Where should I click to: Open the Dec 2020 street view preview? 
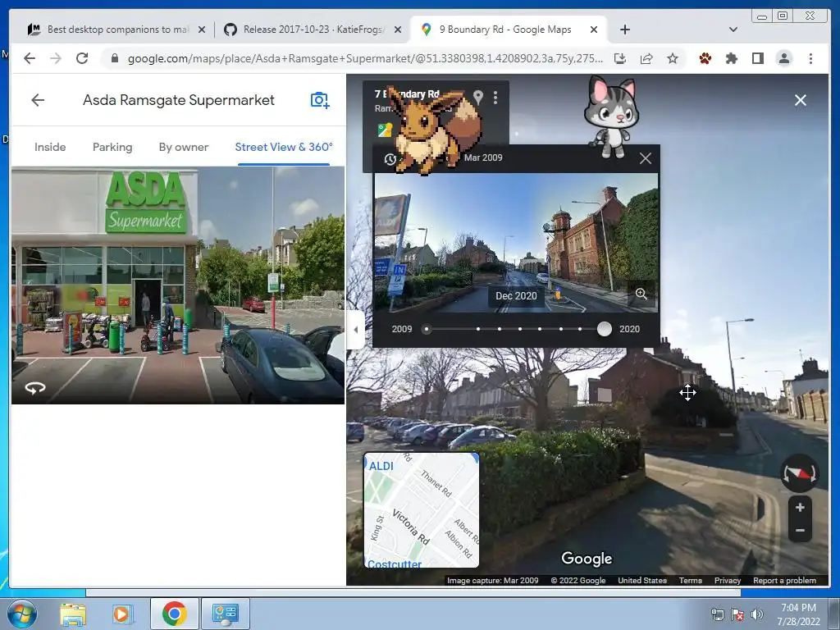[515, 243]
